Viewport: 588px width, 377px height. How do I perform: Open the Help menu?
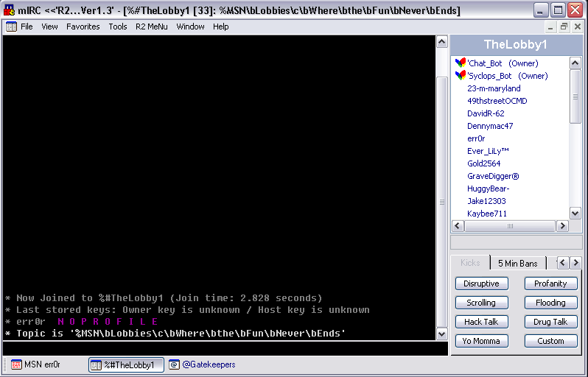221,27
